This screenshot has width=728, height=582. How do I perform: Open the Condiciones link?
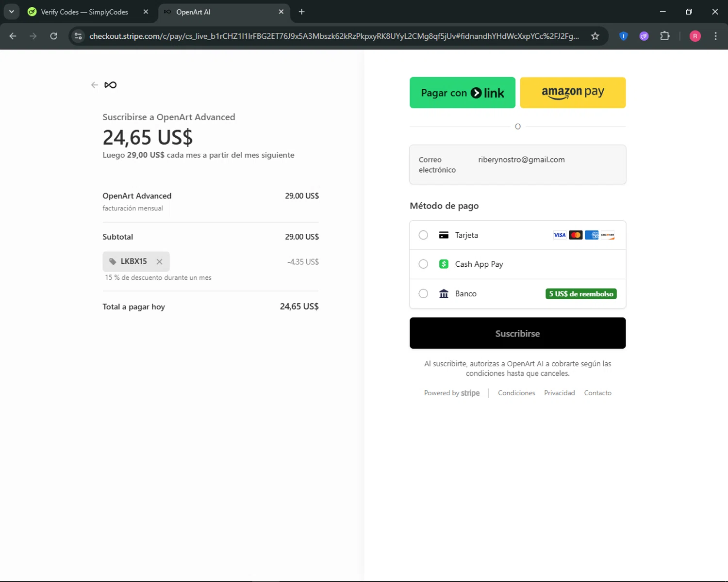click(x=516, y=393)
